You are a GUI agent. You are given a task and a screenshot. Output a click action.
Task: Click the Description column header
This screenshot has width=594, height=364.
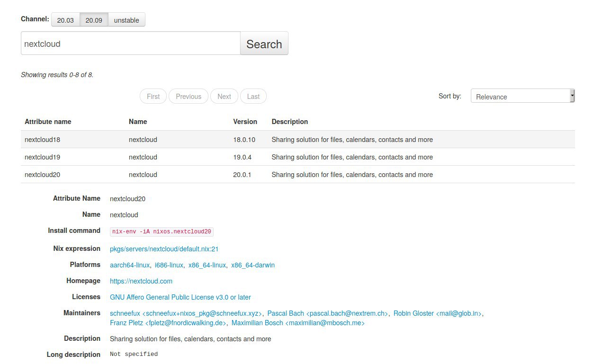pos(290,122)
